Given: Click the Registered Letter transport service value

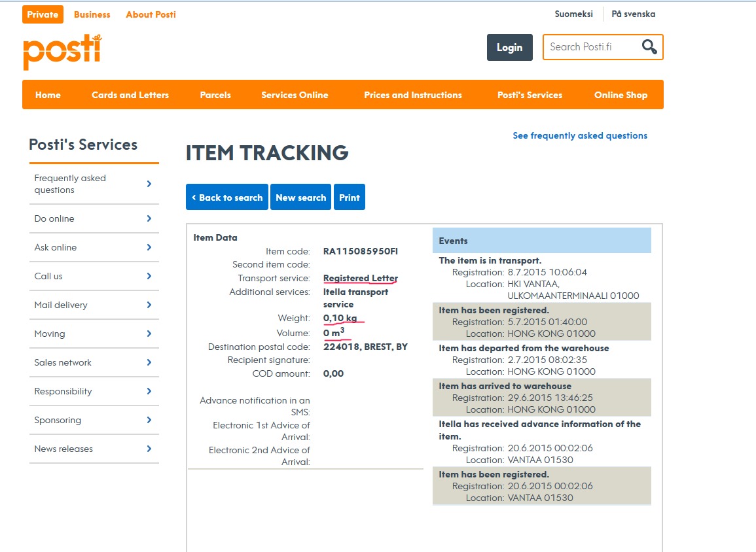Looking at the screenshot, I should pyautogui.click(x=361, y=278).
